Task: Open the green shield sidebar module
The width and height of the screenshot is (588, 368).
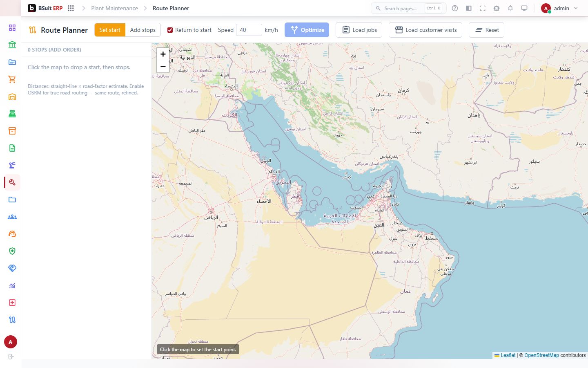Action: click(x=12, y=251)
